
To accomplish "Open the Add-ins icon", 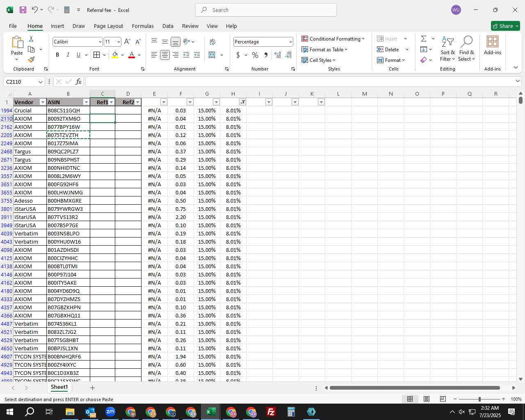I will tap(492, 45).
